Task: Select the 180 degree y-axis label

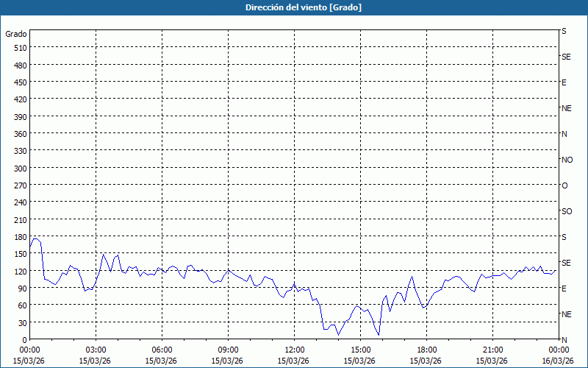Action: pos(19,237)
